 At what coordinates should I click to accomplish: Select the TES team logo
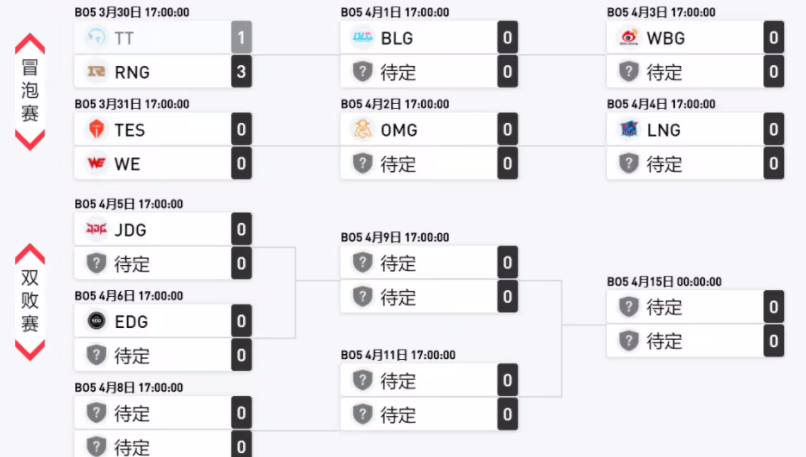click(96, 130)
